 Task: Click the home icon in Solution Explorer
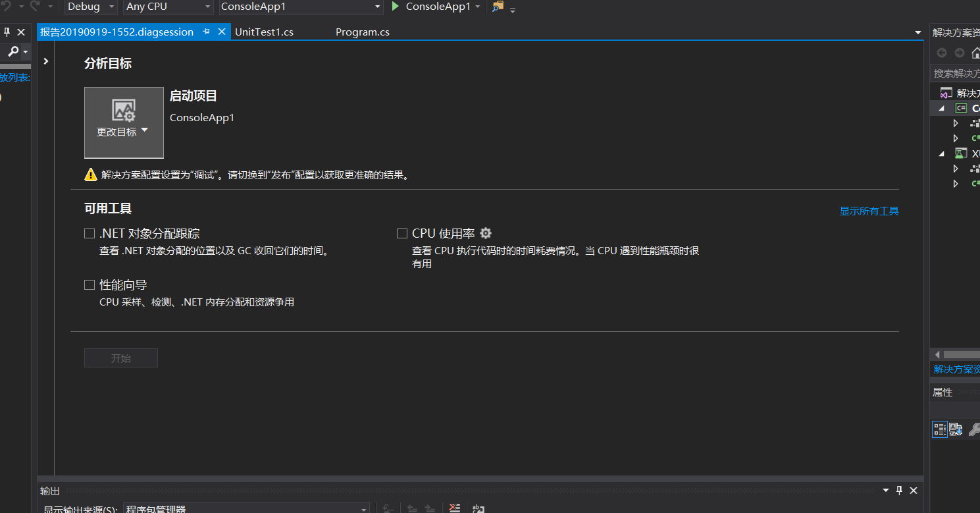(x=975, y=53)
